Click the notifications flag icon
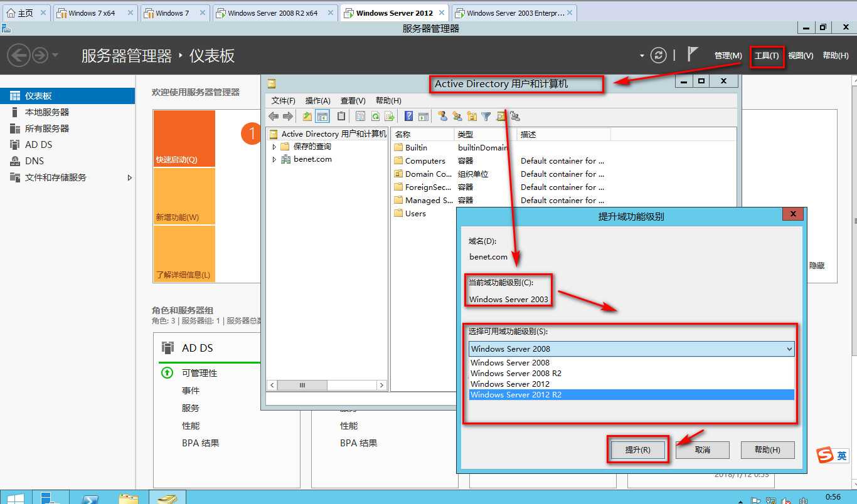The image size is (857, 504). coord(693,55)
